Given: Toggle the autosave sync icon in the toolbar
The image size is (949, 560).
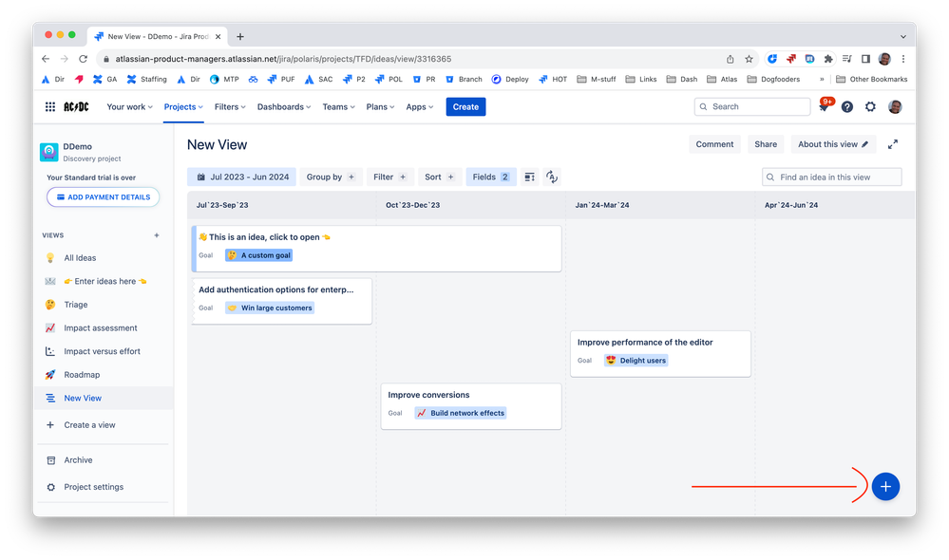Looking at the screenshot, I should 551,177.
